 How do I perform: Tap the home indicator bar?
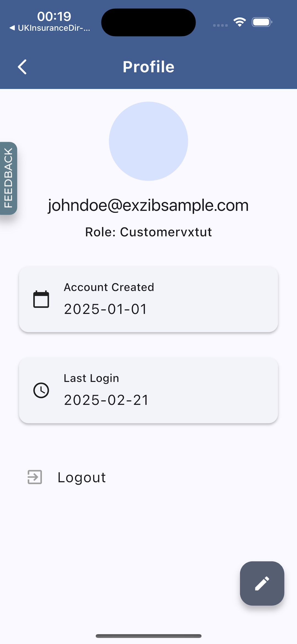point(148,636)
